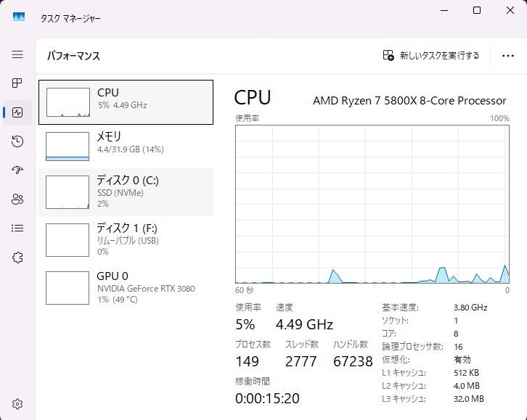Open Task Manager settings gear
The image size is (527, 420).
17,404
